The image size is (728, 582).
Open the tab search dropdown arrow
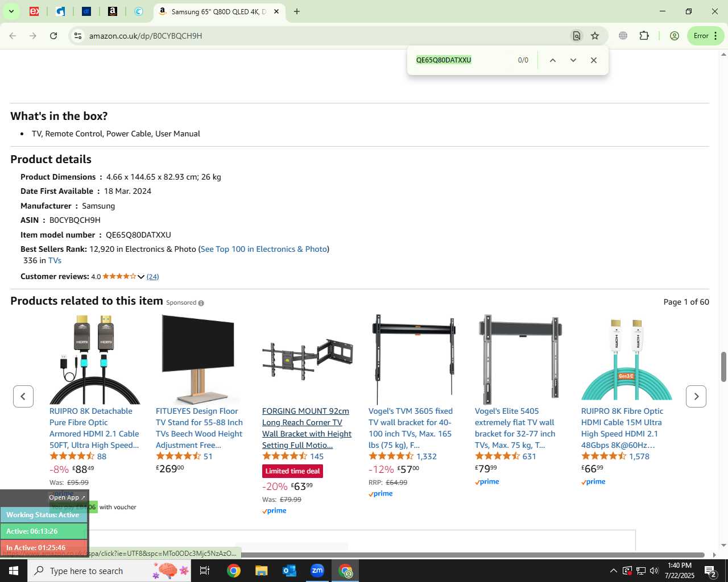11,11
